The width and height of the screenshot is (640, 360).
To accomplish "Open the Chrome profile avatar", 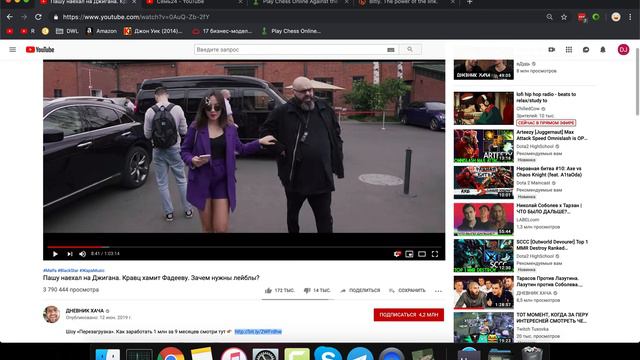I will tap(616, 17).
